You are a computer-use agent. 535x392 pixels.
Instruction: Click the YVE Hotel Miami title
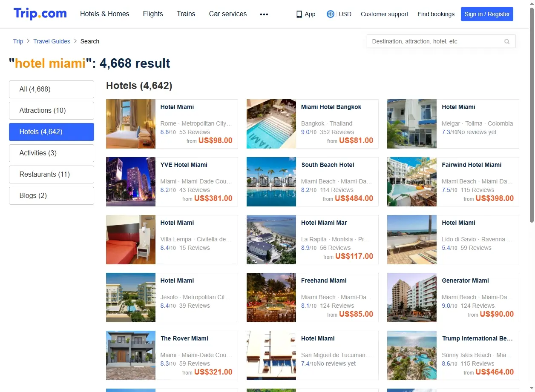(x=184, y=165)
